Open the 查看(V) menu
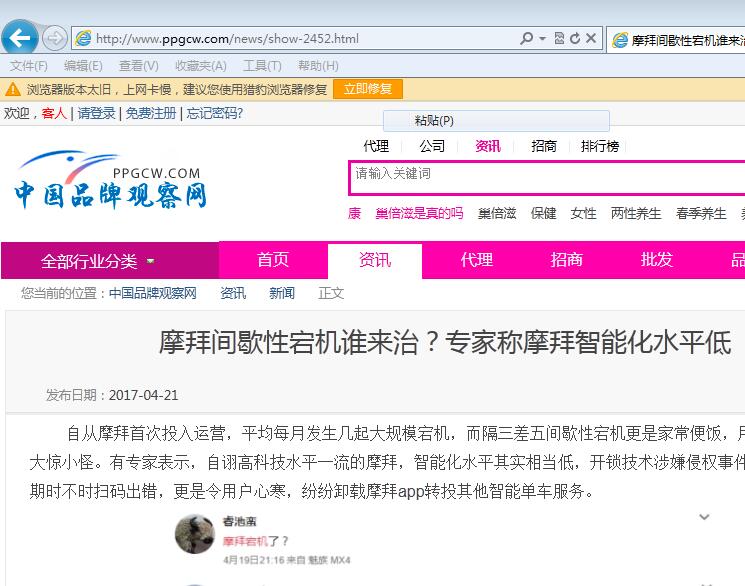 [x=138, y=66]
